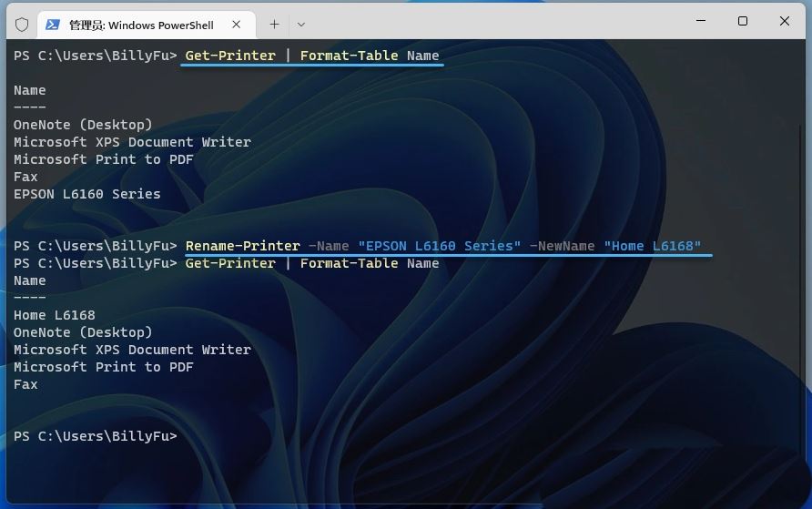Click the first Get-Printer command text

coord(230,56)
